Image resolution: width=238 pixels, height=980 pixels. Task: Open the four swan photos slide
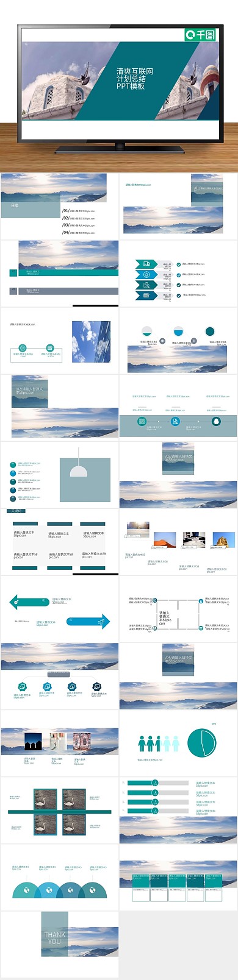(59, 811)
